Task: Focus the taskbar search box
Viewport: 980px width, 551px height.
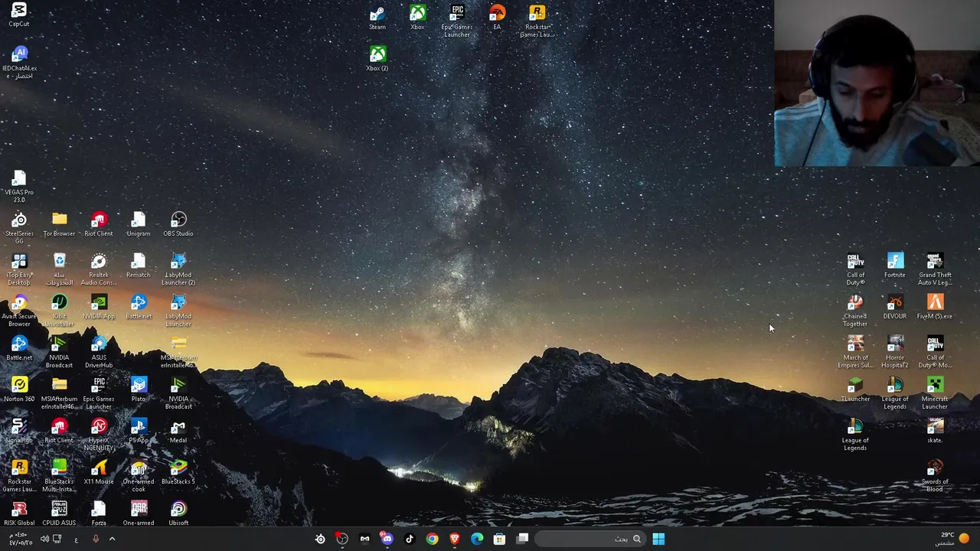Action: pyautogui.click(x=589, y=539)
